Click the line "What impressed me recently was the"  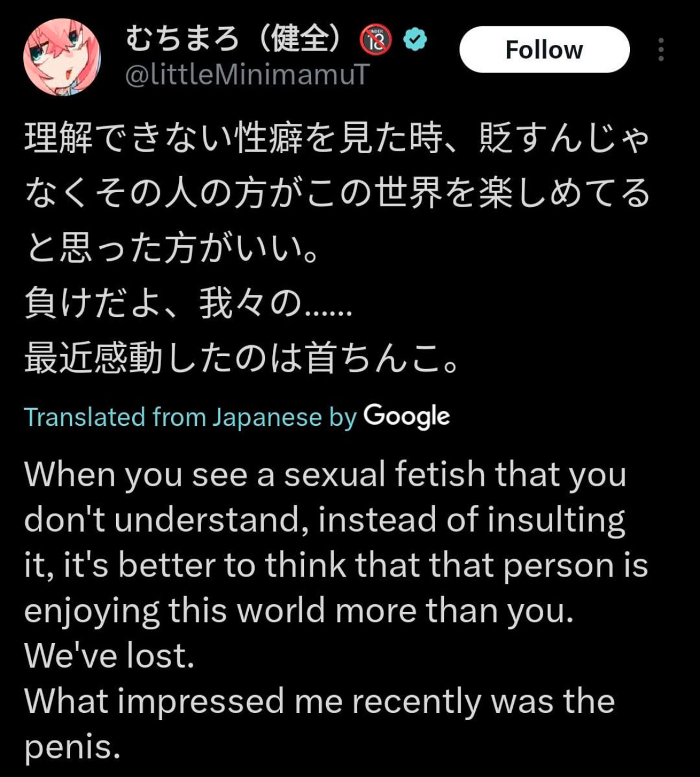(319, 702)
